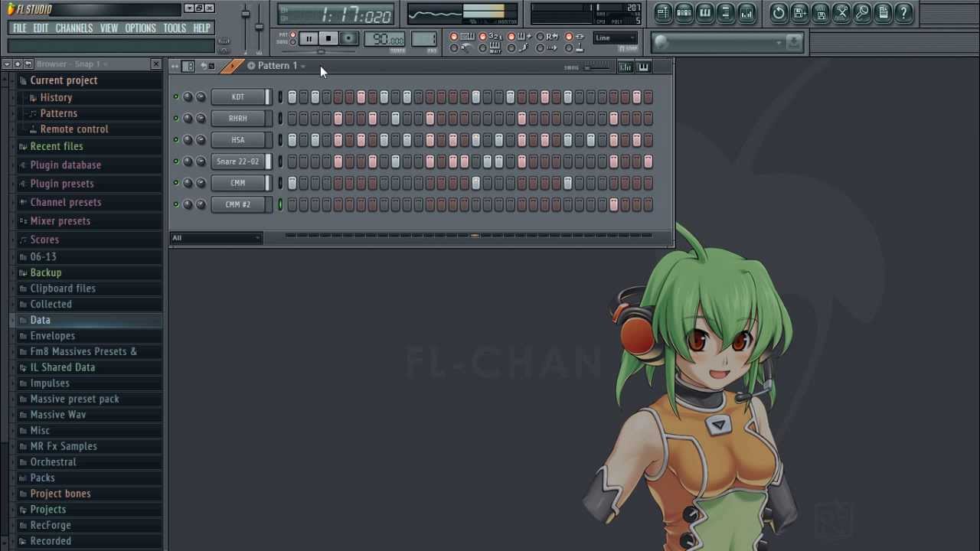This screenshot has width=980, height=551.
Task: Click the stop playback button
Action: coord(328,38)
